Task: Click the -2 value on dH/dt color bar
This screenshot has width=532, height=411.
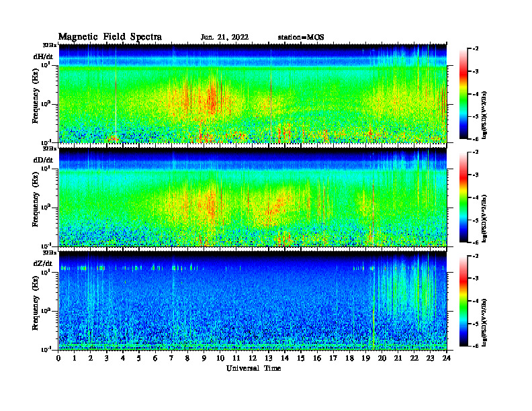Action: click(475, 49)
